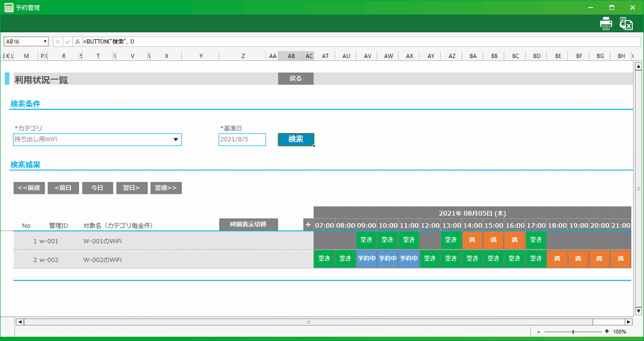
Task: Click the 検索 search button
Action: [296, 139]
